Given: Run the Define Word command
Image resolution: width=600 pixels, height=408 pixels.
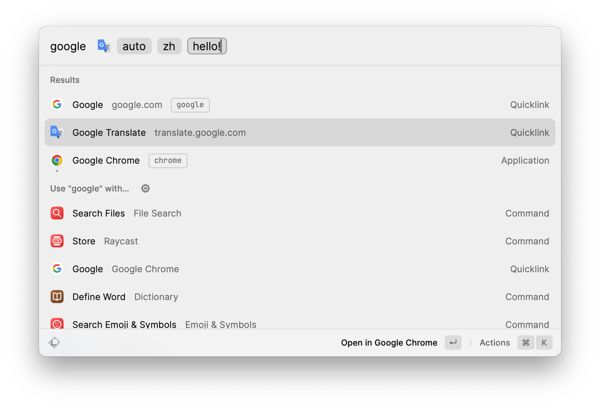Looking at the screenshot, I should pos(300,297).
